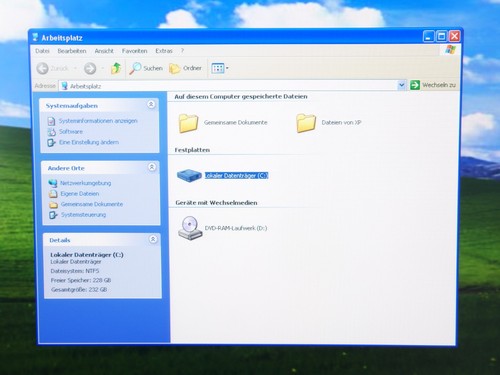Click the Wechseln zu go button
Screen dimensions: 500x375
[433, 85]
